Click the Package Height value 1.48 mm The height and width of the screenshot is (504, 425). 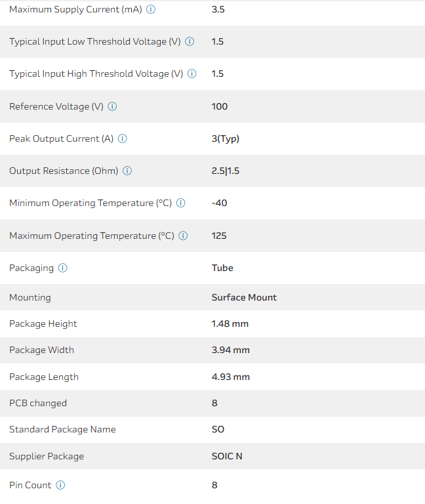pos(230,324)
